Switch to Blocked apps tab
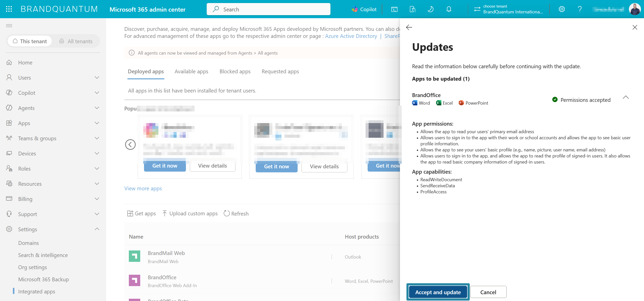 coord(235,72)
